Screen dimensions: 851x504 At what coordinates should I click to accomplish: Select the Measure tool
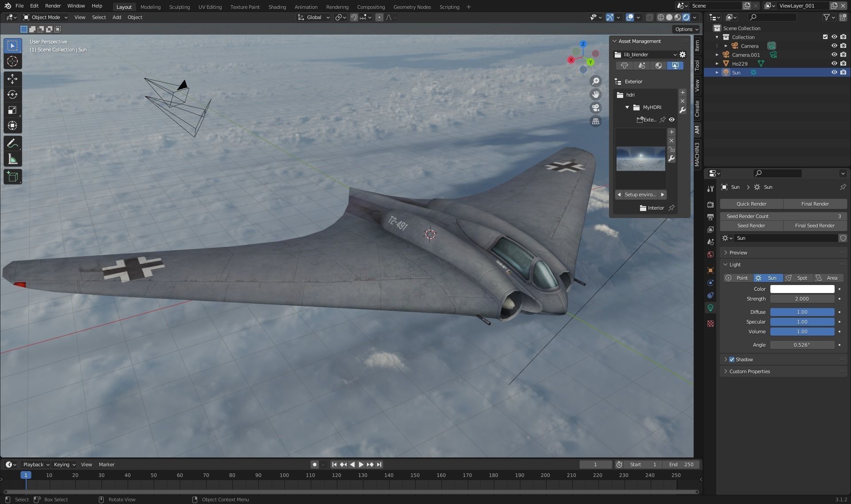click(12, 159)
